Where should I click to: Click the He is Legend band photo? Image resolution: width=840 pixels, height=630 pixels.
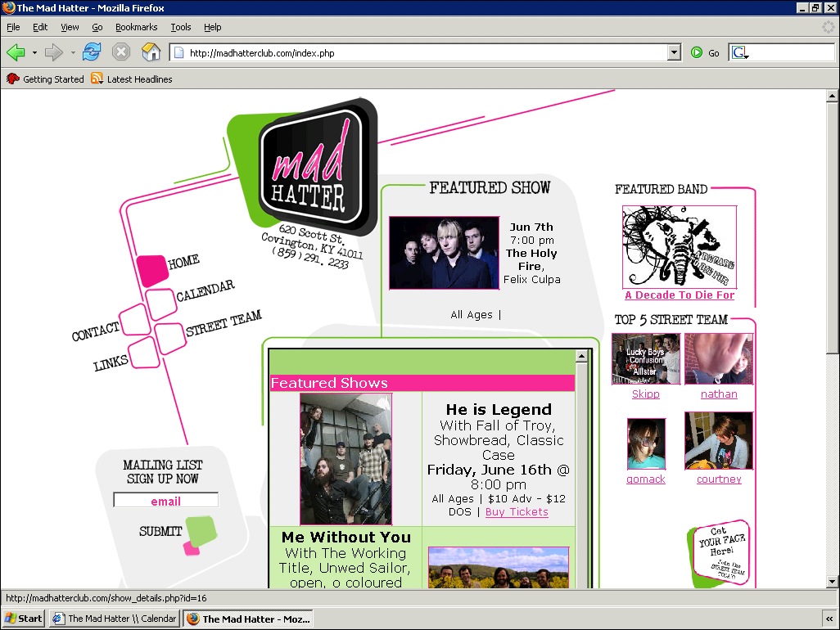(346, 459)
